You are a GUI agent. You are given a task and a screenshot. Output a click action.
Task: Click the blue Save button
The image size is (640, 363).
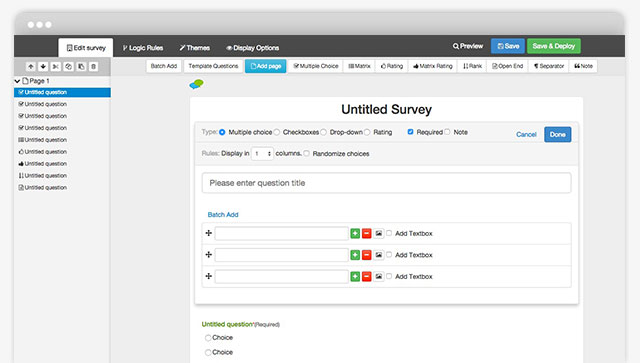pyautogui.click(x=508, y=46)
